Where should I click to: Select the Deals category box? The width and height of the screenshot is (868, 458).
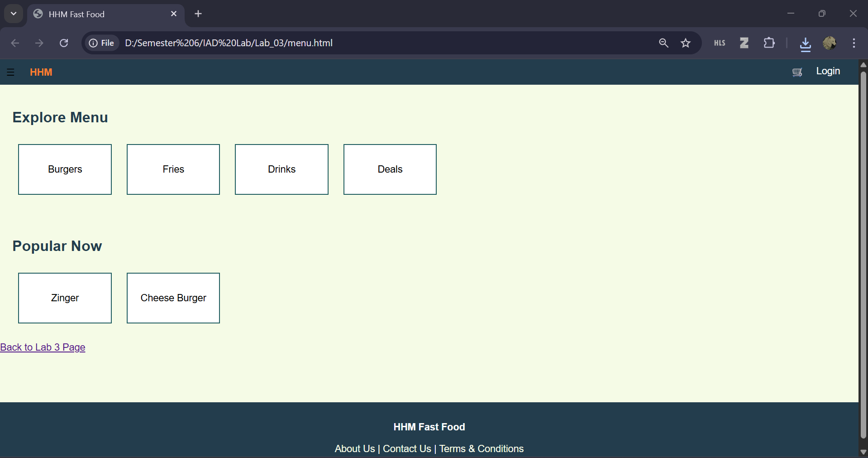tap(390, 169)
